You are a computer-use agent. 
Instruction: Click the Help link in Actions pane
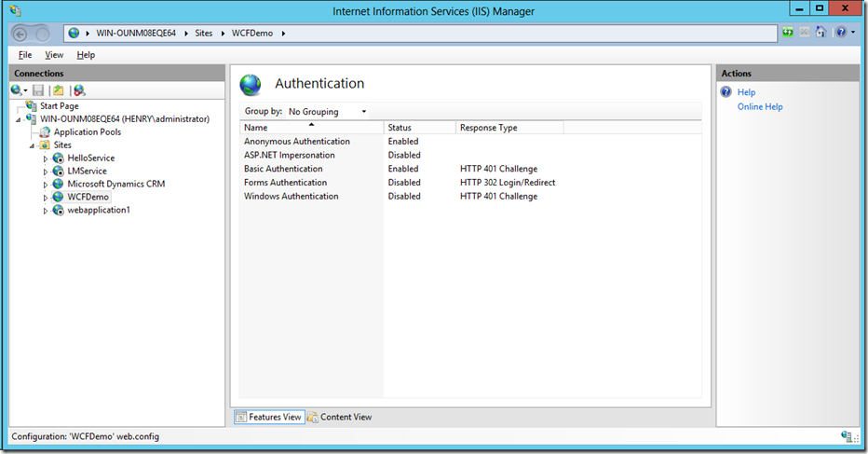click(x=746, y=92)
